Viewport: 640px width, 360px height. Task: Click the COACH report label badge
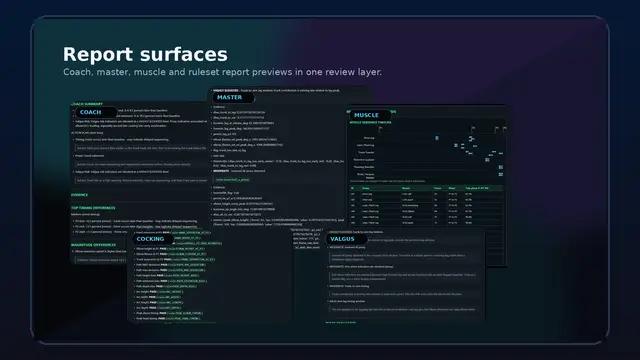tap(96, 112)
